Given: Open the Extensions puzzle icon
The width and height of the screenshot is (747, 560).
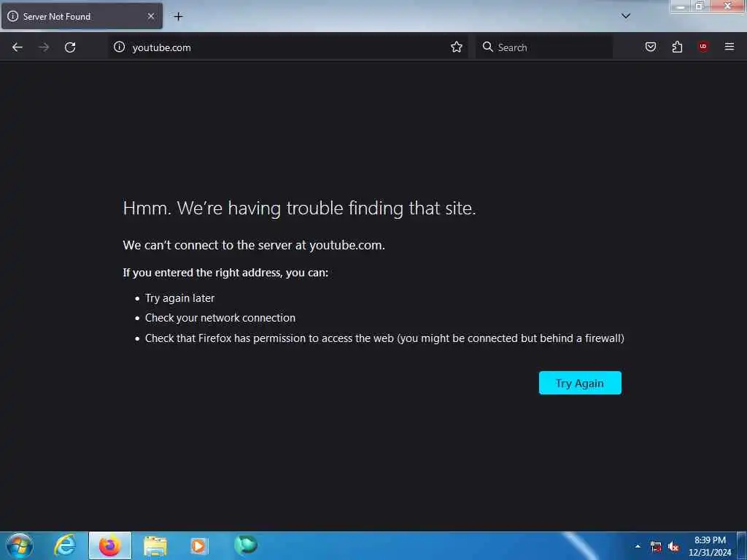Looking at the screenshot, I should coord(677,47).
